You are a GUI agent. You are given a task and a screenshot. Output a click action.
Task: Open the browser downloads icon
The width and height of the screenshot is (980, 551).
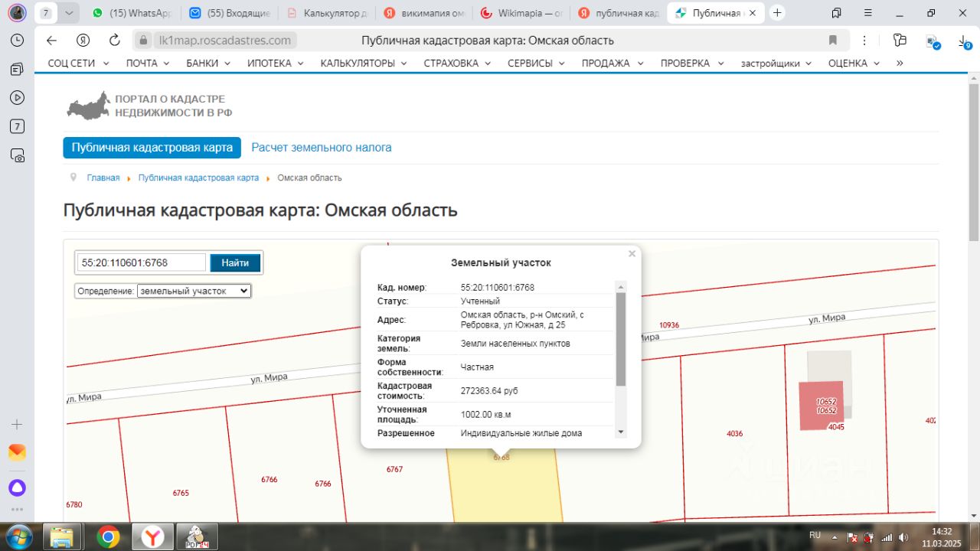click(x=965, y=42)
